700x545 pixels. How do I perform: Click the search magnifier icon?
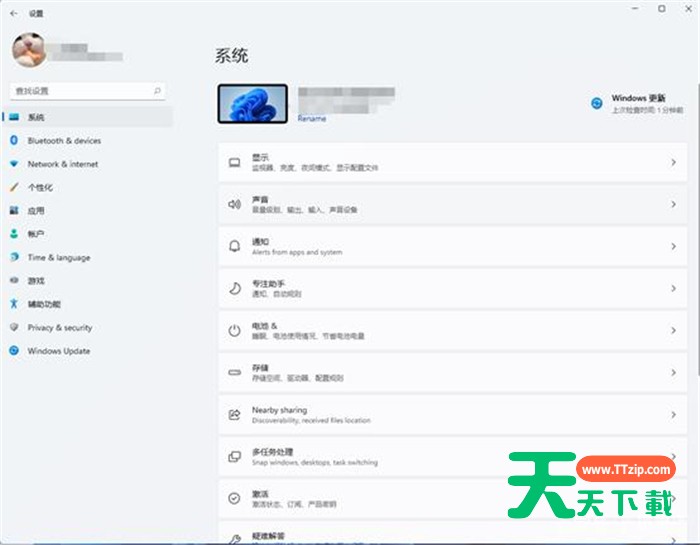157,91
